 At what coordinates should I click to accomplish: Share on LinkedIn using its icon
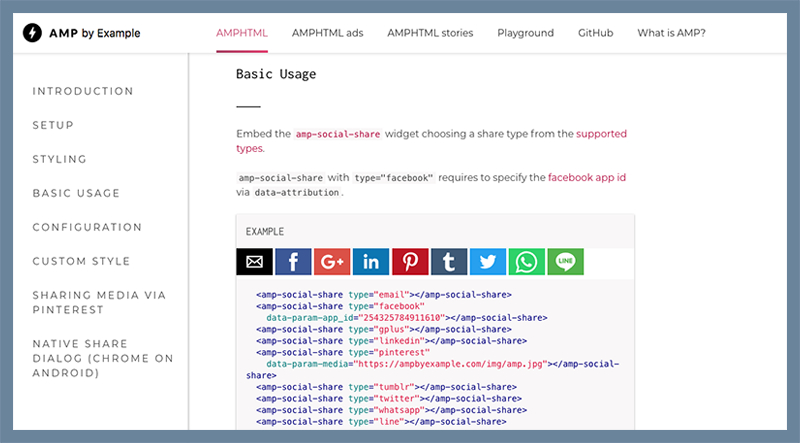tap(371, 262)
